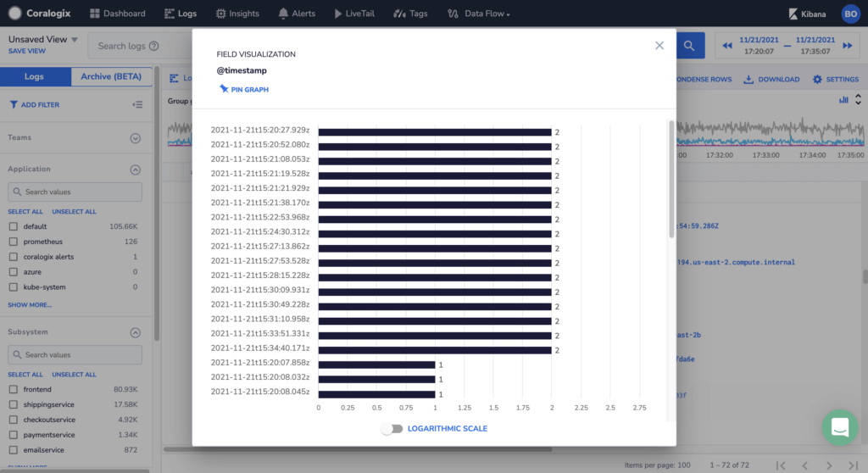Open the chat support bubble
868x473 pixels.
(840, 427)
